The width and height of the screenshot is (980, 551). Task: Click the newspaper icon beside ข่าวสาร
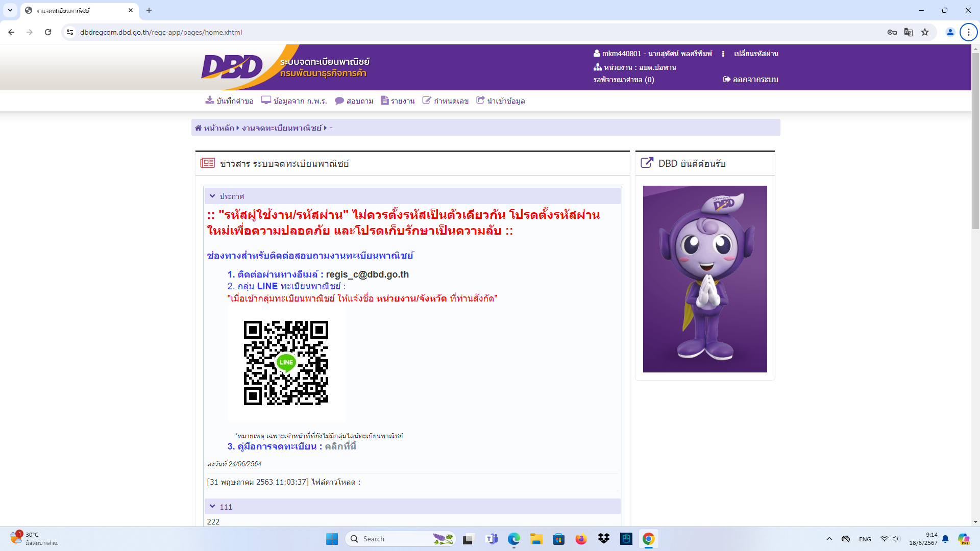[207, 163]
